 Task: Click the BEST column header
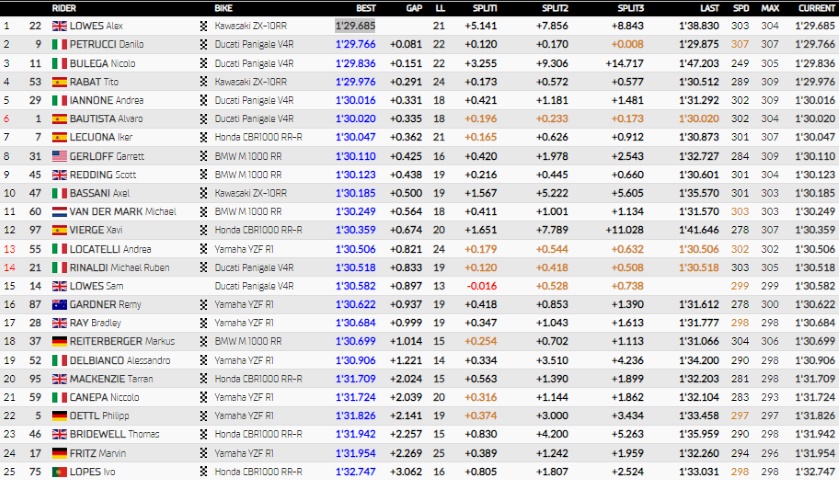tap(366, 8)
